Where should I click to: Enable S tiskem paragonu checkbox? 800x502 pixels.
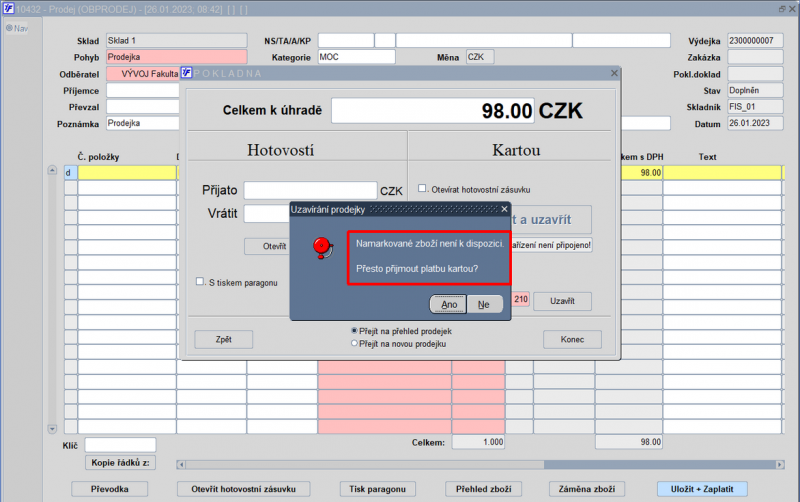tap(200, 282)
